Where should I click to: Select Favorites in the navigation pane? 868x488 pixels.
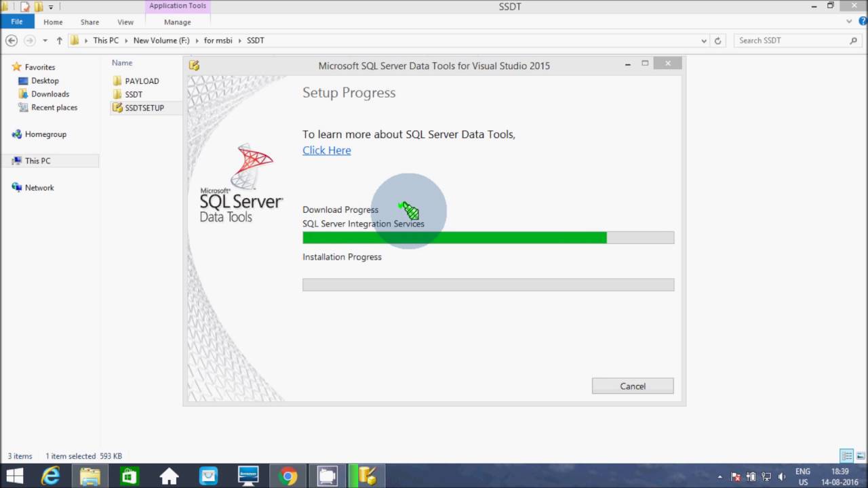(40, 67)
